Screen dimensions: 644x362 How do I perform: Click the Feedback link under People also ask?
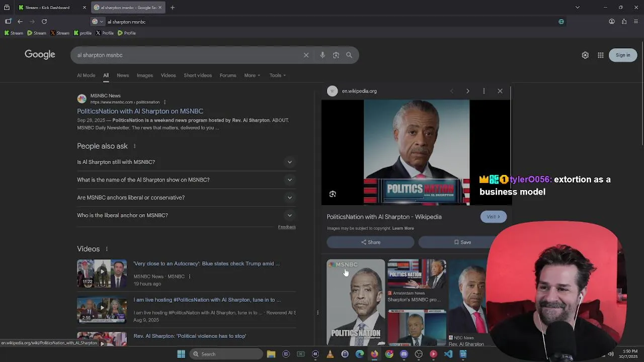tap(287, 227)
